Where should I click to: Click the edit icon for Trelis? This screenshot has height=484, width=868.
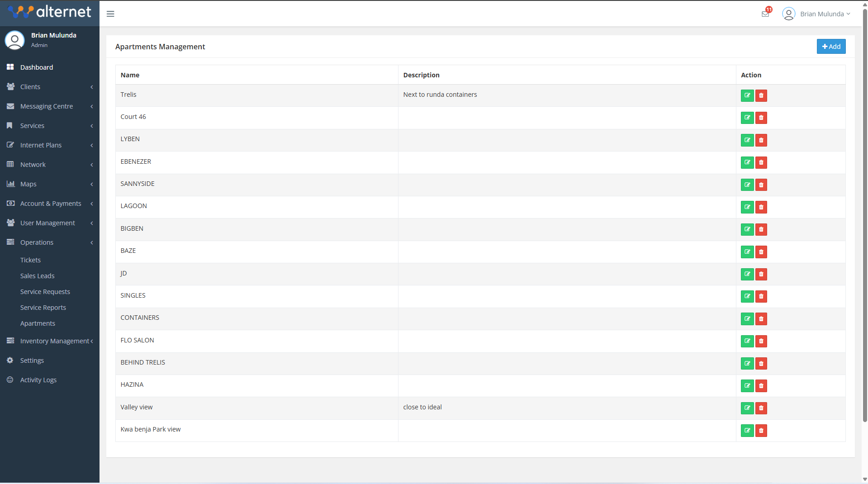[x=747, y=95]
